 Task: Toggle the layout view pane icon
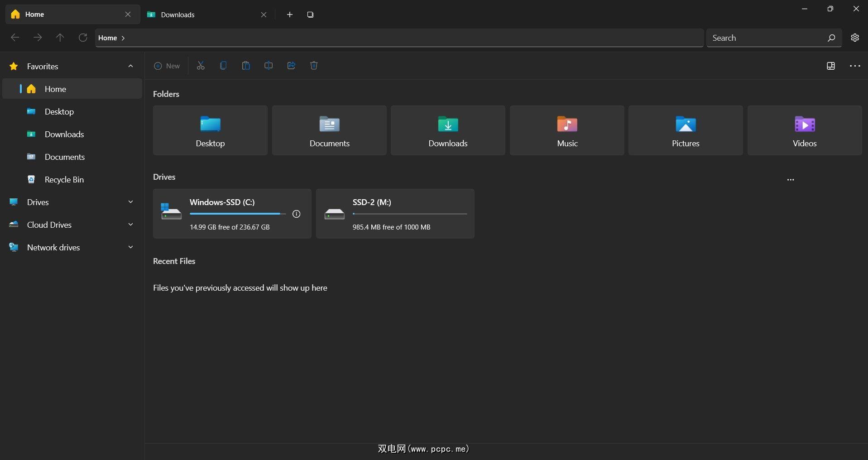pos(830,66)
